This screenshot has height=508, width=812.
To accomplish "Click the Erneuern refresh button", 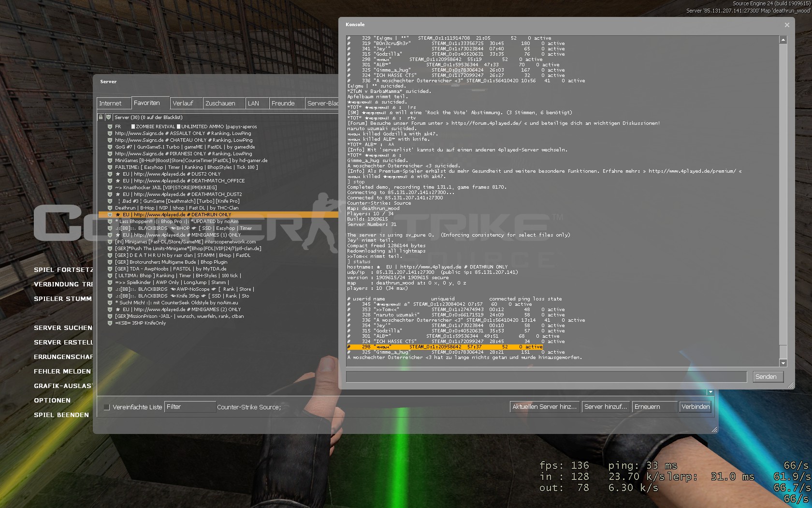I will pyautogui.click(x=654, y=407).
